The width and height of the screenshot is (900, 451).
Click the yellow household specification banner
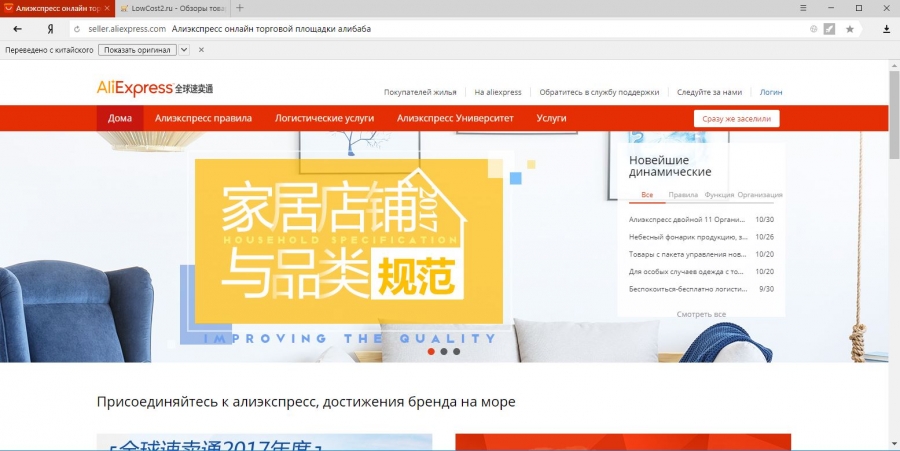pos(349,241)
